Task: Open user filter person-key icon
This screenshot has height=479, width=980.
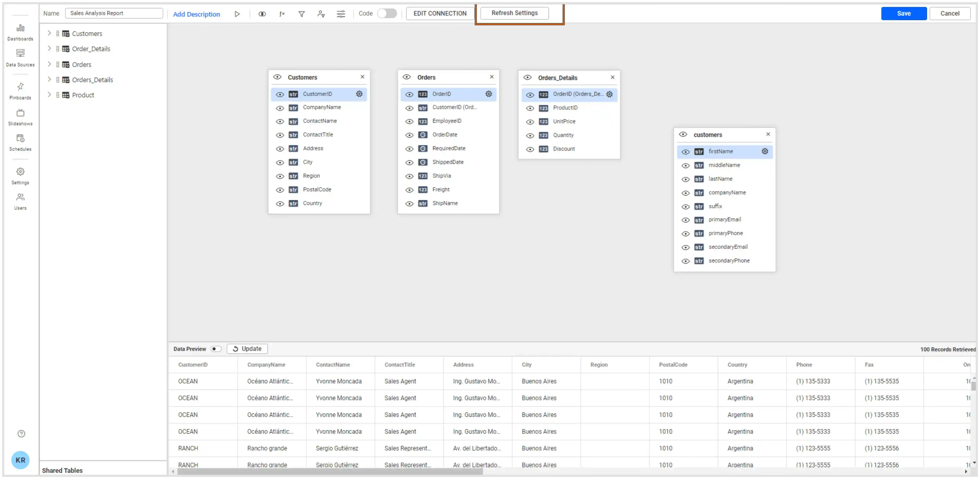Action: click(321, 14)
